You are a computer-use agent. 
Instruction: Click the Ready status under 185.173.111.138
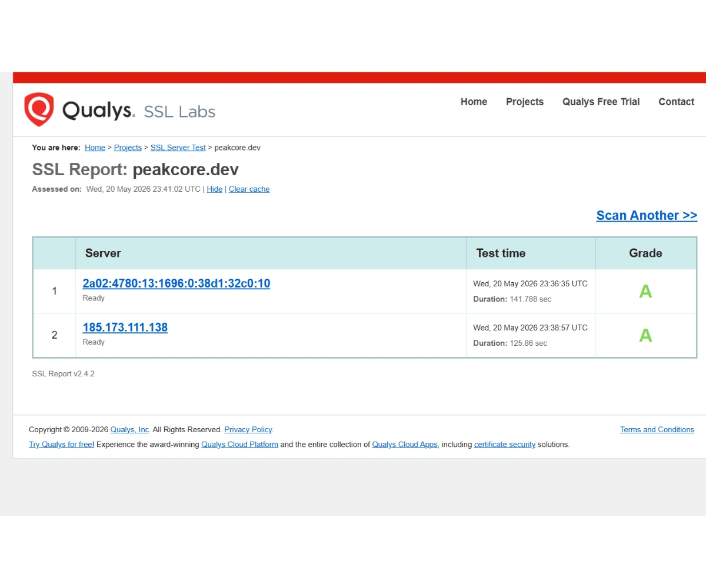pos(94,342)
